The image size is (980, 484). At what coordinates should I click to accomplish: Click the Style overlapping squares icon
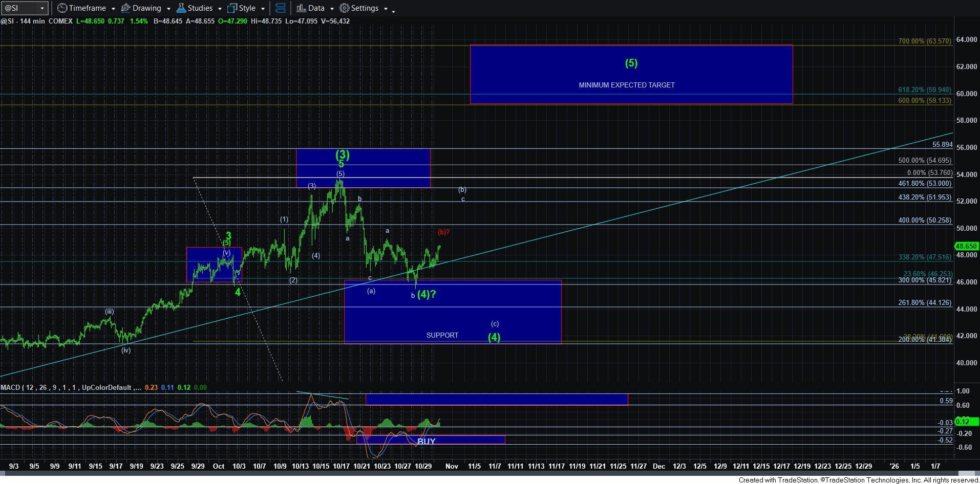[x=232, y=8]
